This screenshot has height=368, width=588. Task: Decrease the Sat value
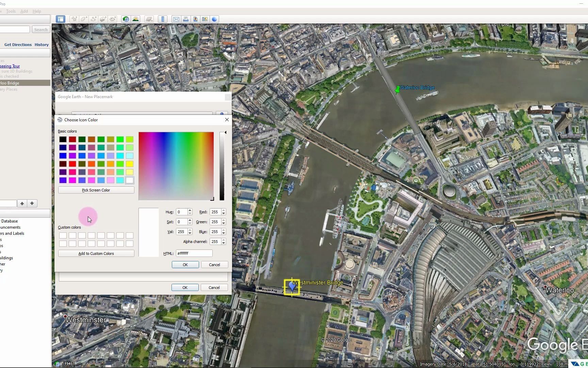(x=190, y=223)
